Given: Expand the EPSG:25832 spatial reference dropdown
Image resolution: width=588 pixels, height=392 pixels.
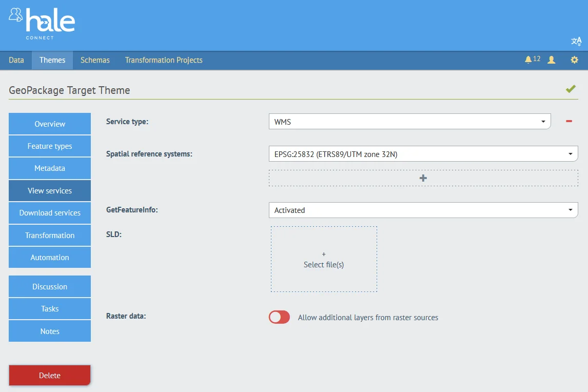Looking at the screenshot, I should [423, 153].
